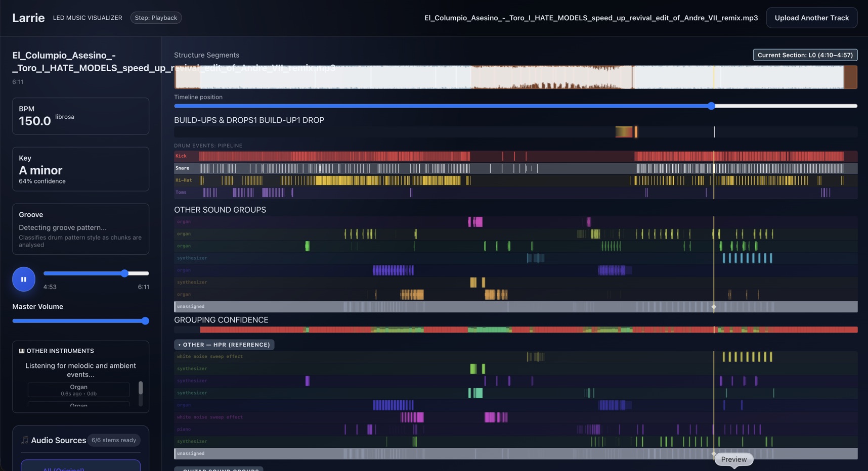Screen dimensions: 868x471
Task: Select the pink white noise sweep effect row
Action: click(x=515, y=417)
